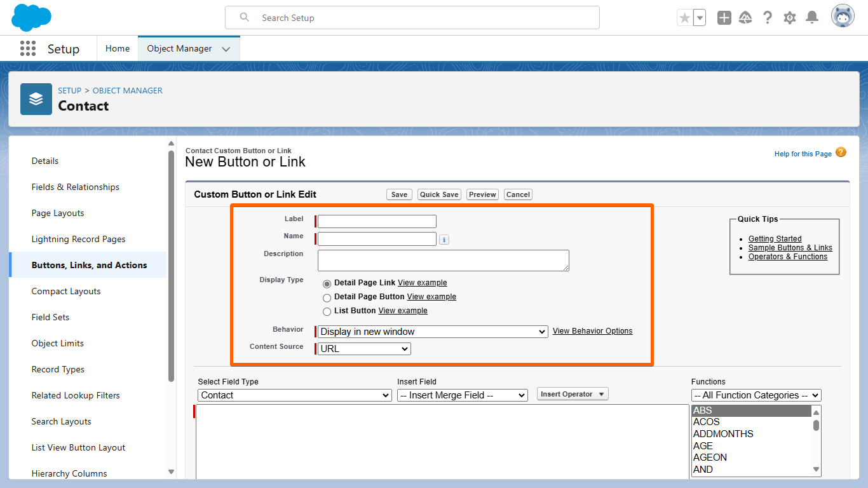This screenshot has width=868, height=488.
Task: Choose List Button display type
Action: point(327,311)
